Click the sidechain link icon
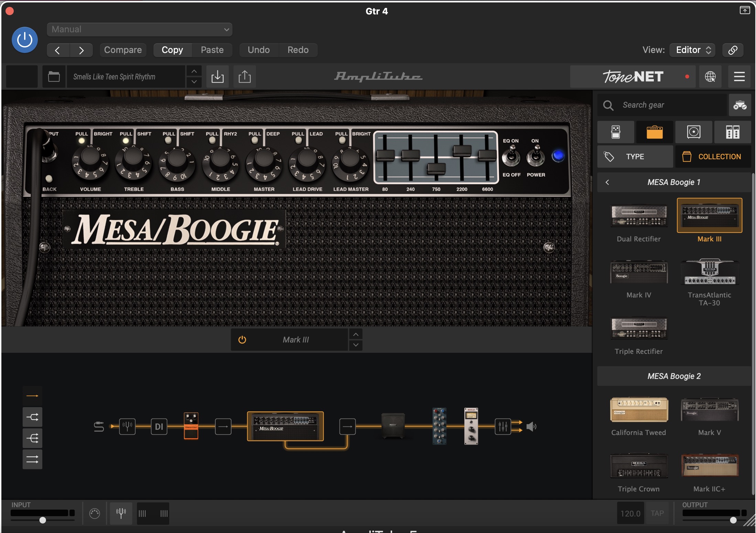Screen dimensions: 756x533 [733, 50]
